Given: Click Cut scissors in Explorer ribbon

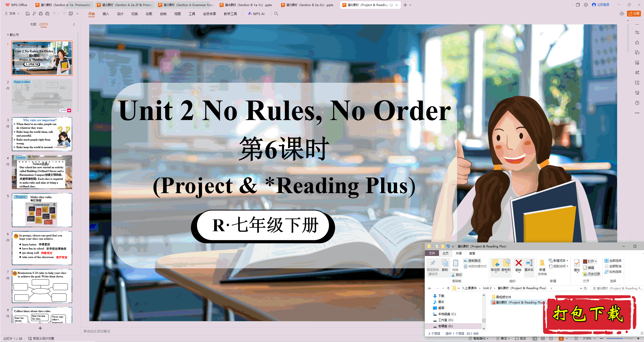Looking at the screenshot, I should (x=457, y=275).
